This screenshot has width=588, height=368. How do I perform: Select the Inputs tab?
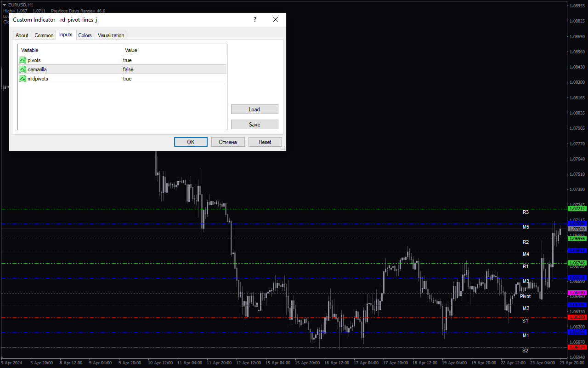(66, 34)
